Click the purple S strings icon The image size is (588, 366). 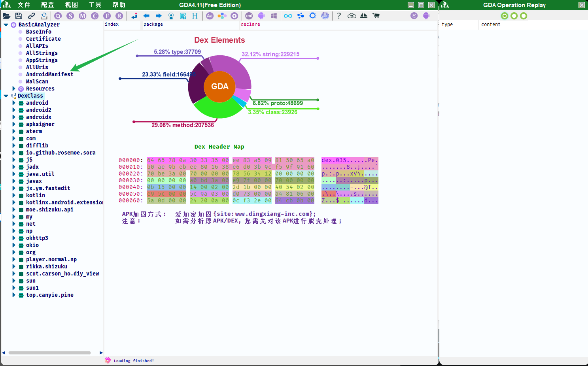point(70,16)
